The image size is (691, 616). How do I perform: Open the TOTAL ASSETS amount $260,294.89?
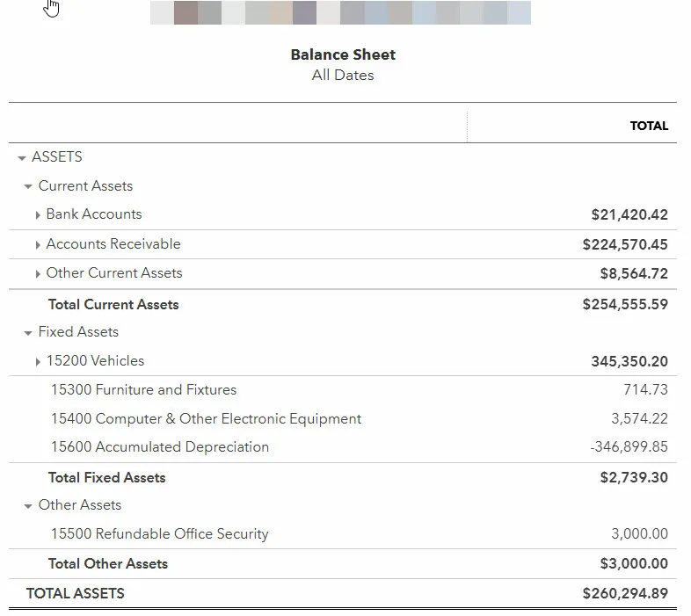click(x=624, y=593)
